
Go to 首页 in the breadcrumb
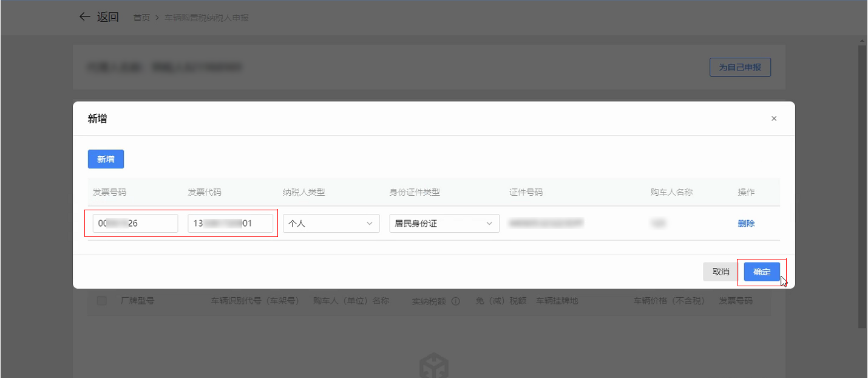point(141,18)
